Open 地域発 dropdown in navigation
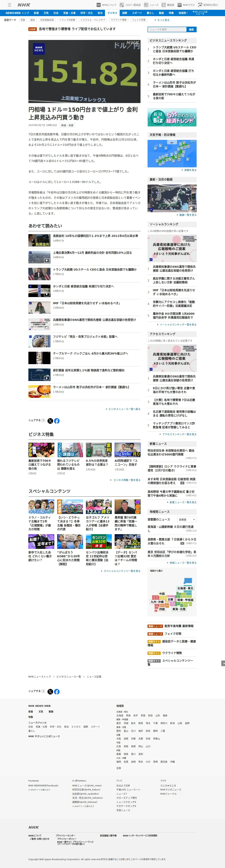 coord(183,13)
